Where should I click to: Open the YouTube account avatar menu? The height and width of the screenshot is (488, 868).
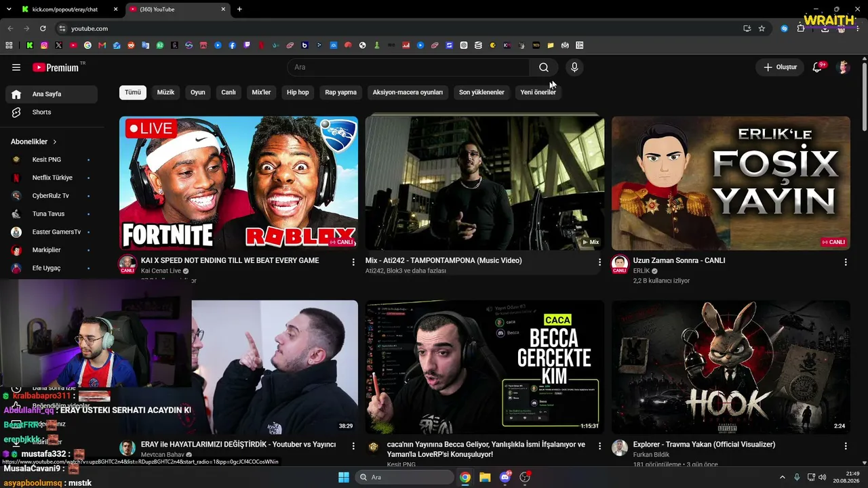844,67
